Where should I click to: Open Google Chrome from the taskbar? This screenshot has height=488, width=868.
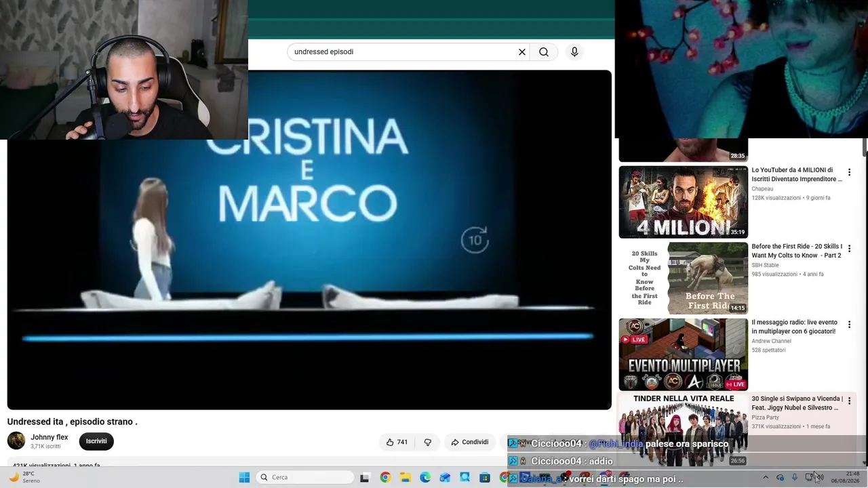tap(385, 477)
